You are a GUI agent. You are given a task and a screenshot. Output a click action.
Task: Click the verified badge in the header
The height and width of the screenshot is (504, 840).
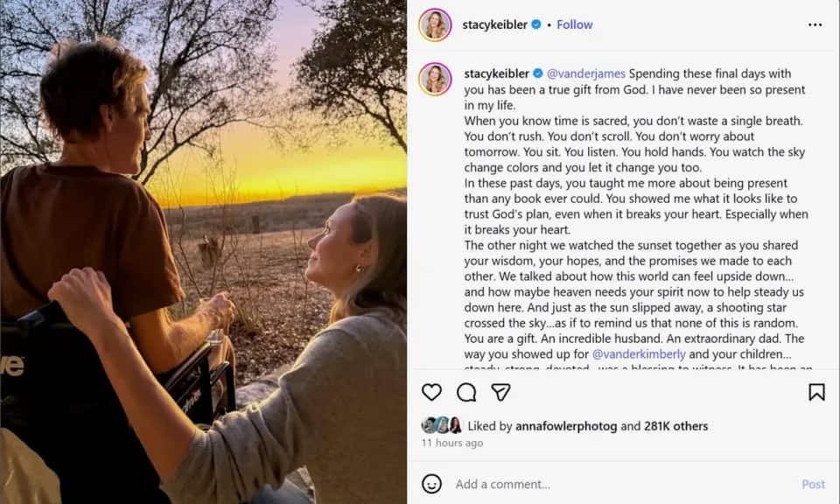pos(536,24)
